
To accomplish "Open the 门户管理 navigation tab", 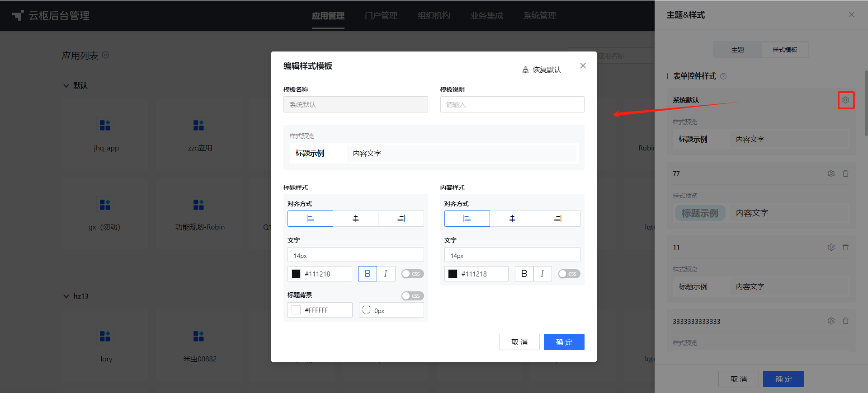I will point(381,16).
